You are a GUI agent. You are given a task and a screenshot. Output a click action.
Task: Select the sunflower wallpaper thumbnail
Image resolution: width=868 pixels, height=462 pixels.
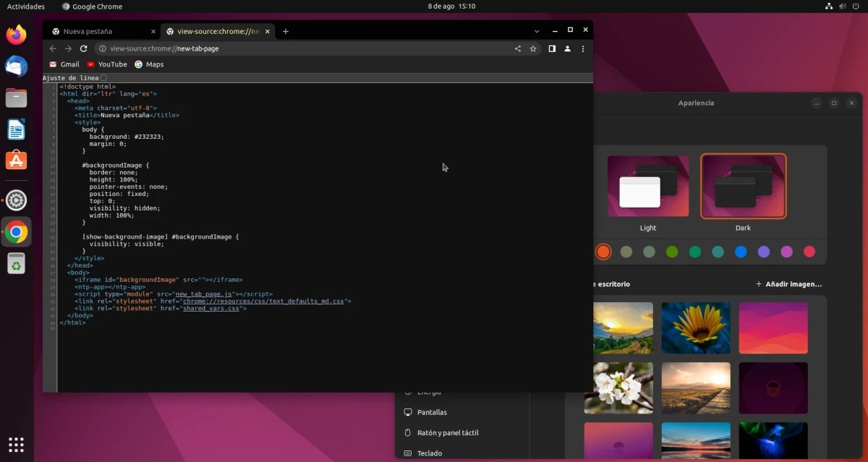[x=696, y=328]
